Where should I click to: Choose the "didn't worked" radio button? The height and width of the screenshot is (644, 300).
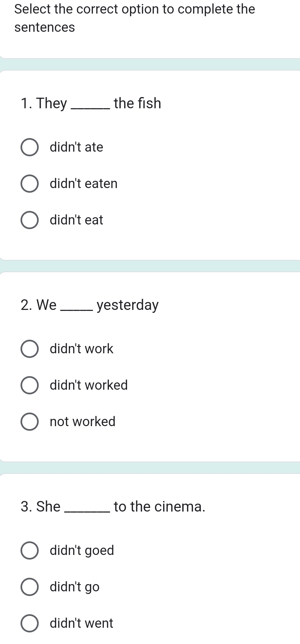click(29, 385)
